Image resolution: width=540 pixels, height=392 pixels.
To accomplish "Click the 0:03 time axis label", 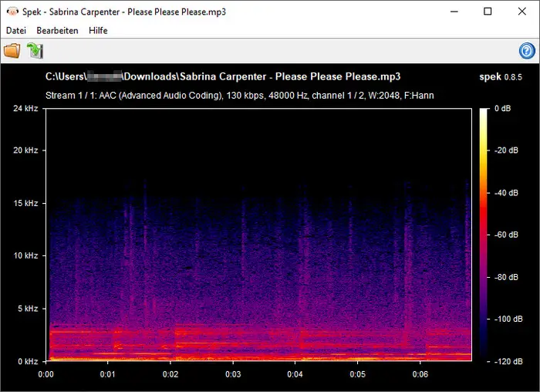I will (x=233, y=374).
